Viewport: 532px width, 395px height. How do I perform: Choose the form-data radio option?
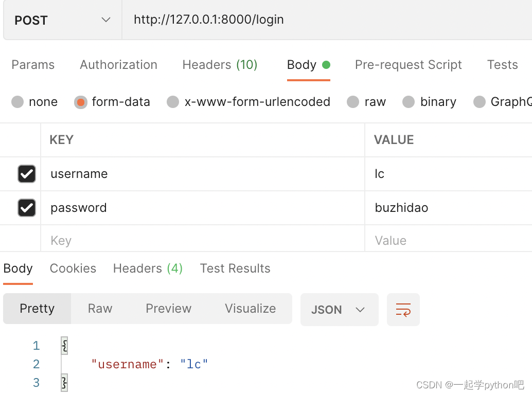click(x=81, y=102)
